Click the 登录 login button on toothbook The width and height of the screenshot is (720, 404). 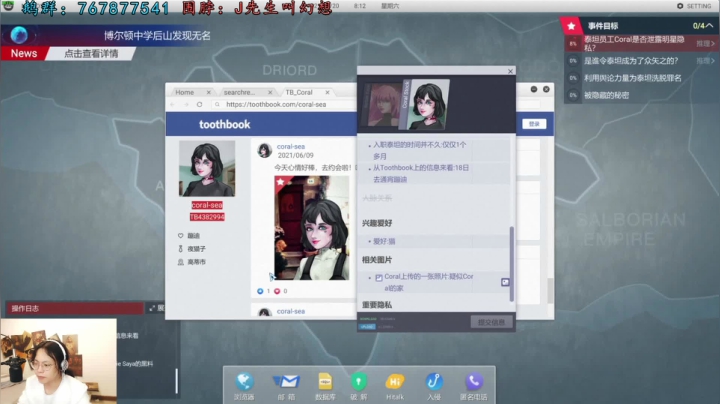[534, 124]
